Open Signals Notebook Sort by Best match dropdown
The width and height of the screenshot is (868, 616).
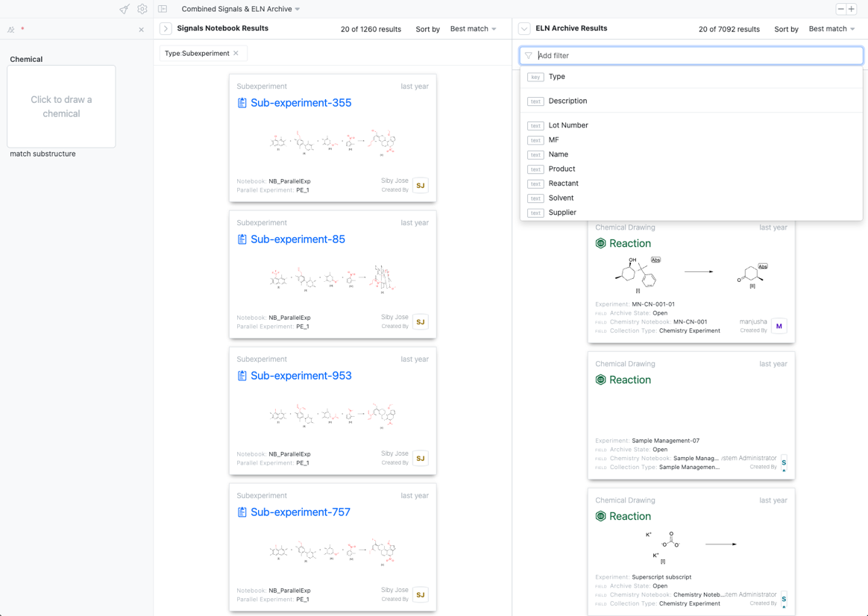[x=474, y=29]
